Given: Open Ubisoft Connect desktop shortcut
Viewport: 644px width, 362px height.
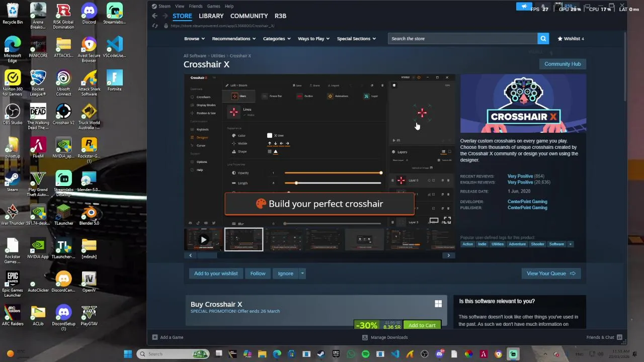Looking at the screenshot, I should (x=63, y=84).
